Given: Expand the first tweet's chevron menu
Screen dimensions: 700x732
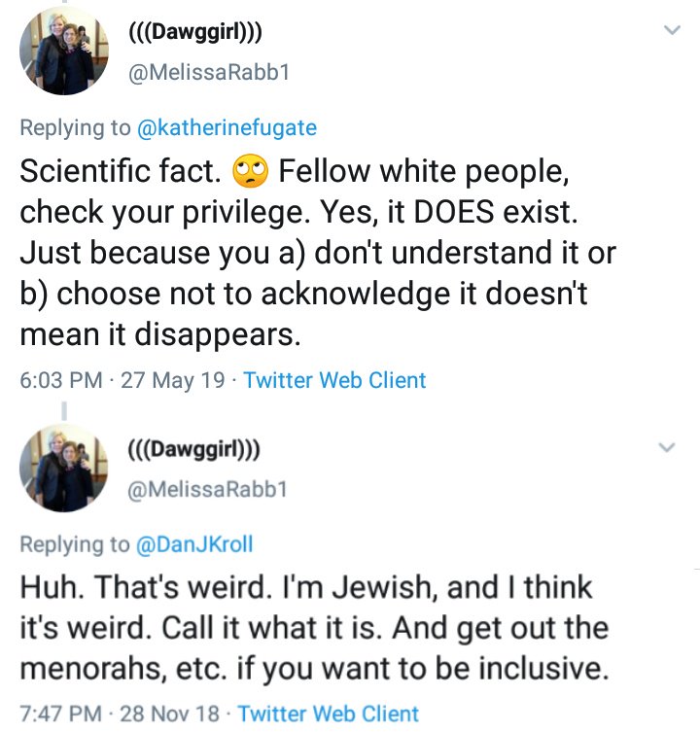Looking at the screenshot, I should (670, 32).
